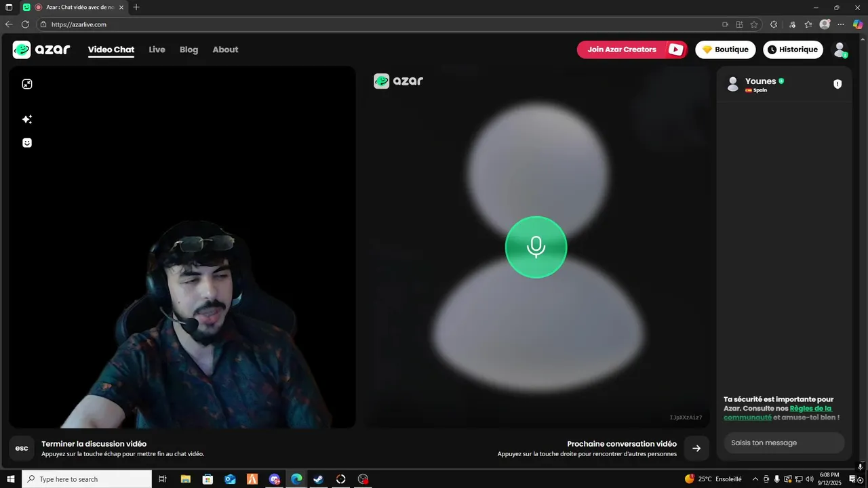Open the tab actions menu icon
Viewport: 868px width, 488px height.
click(x=9, y=7)
